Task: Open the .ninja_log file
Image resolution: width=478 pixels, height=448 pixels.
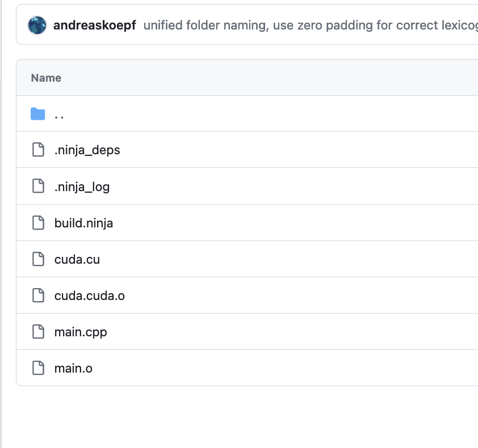Action: coord(82,187)
